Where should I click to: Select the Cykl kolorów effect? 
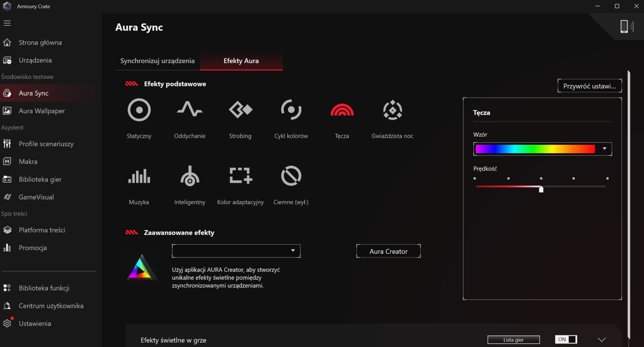(x=291, y=110)
